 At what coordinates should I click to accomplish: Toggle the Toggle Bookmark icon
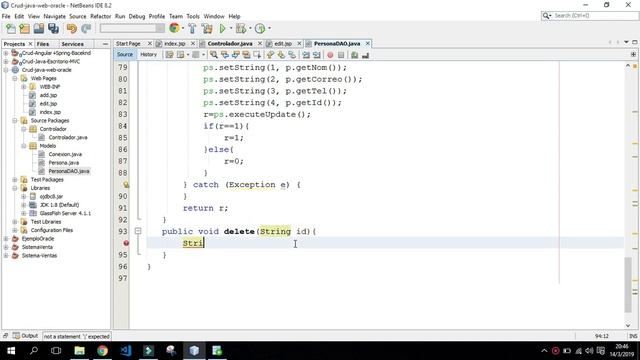(292, 55)
